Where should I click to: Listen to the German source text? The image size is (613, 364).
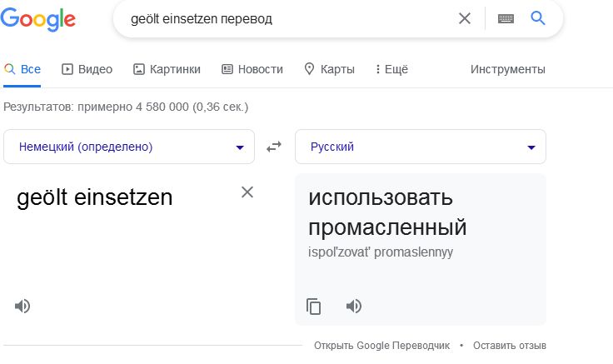22,306
